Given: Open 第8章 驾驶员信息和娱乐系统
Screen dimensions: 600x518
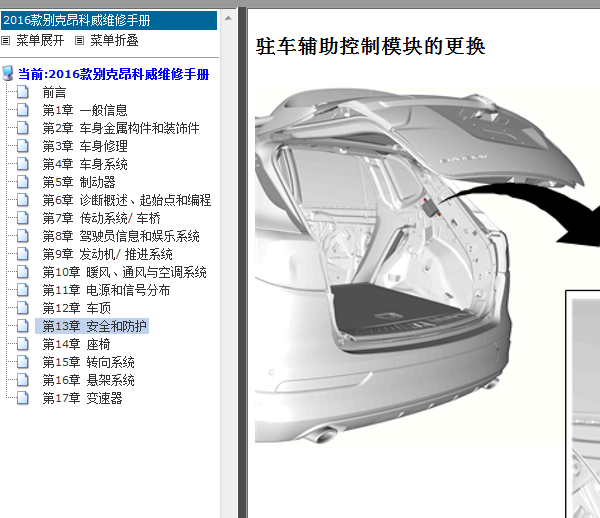Looking at the screenshot, I should (x=121, y=236).
